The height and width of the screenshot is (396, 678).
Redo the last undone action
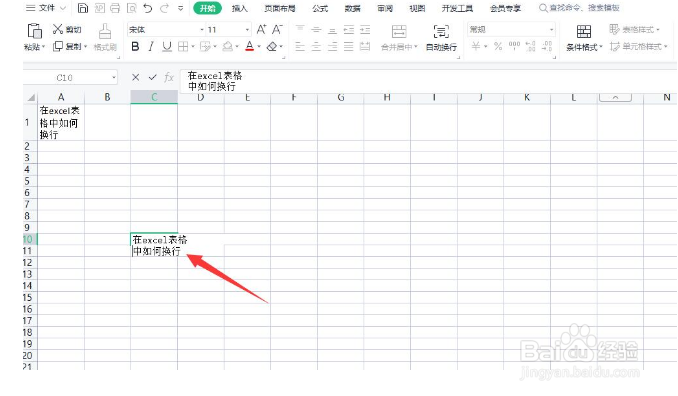[x=164, y=8]
